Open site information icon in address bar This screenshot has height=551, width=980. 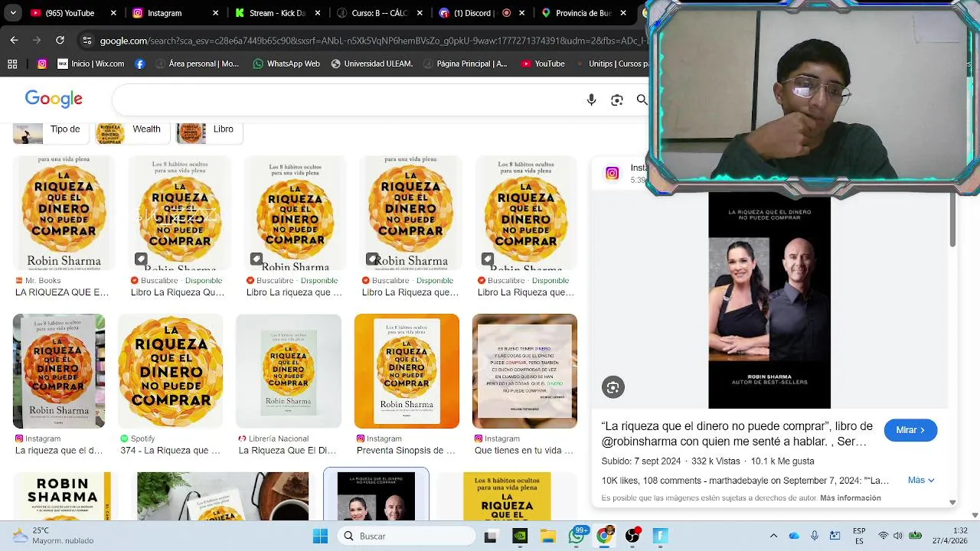[x=87, y=41]
